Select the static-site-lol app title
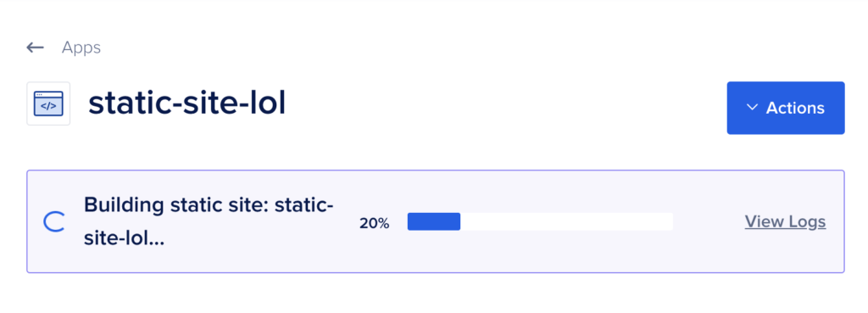Image resolution: width=868 pixels, height=313 pixels. pos(187,103)
